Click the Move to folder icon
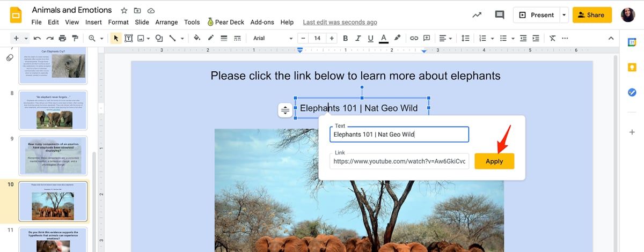This screenshot has width=644, height=252. (x=137, y=10)
